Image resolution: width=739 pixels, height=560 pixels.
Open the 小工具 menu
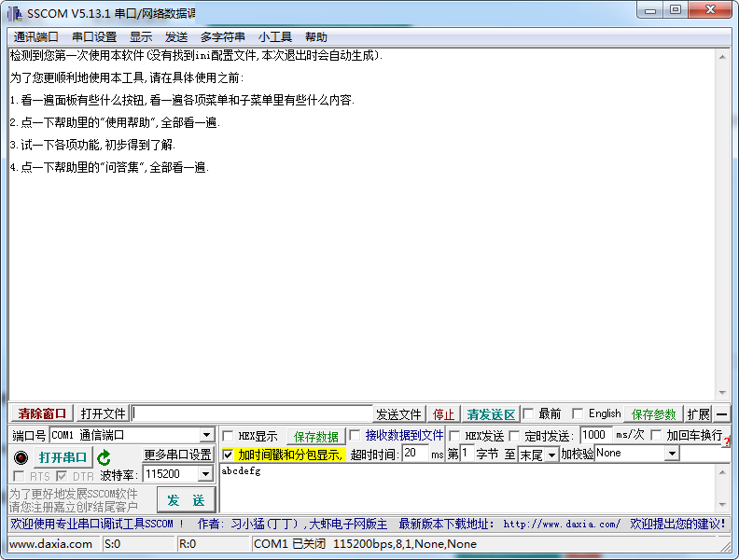point(275,37)
